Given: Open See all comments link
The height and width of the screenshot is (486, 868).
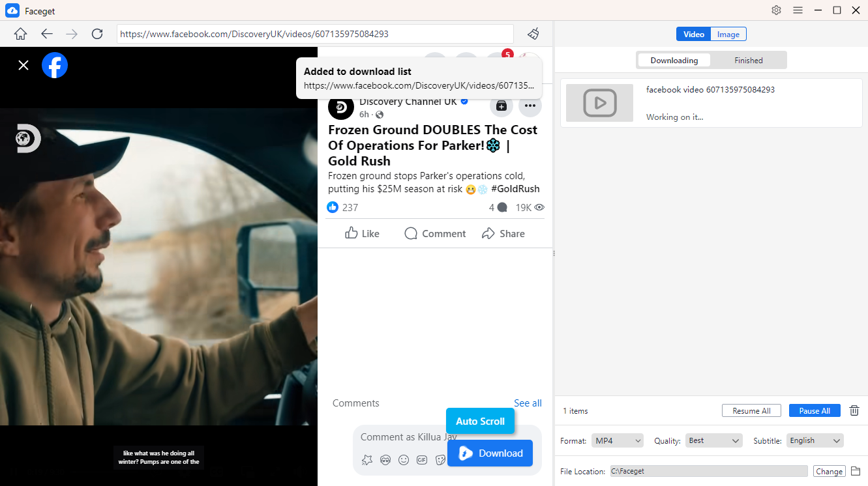Looking at the screenshot, I should 528,403.
